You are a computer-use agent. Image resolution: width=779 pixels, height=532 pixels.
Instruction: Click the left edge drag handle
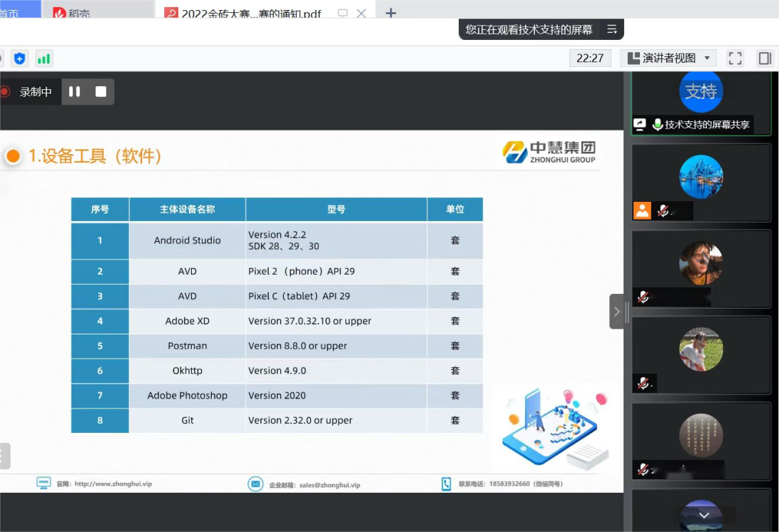coord(4,456)
